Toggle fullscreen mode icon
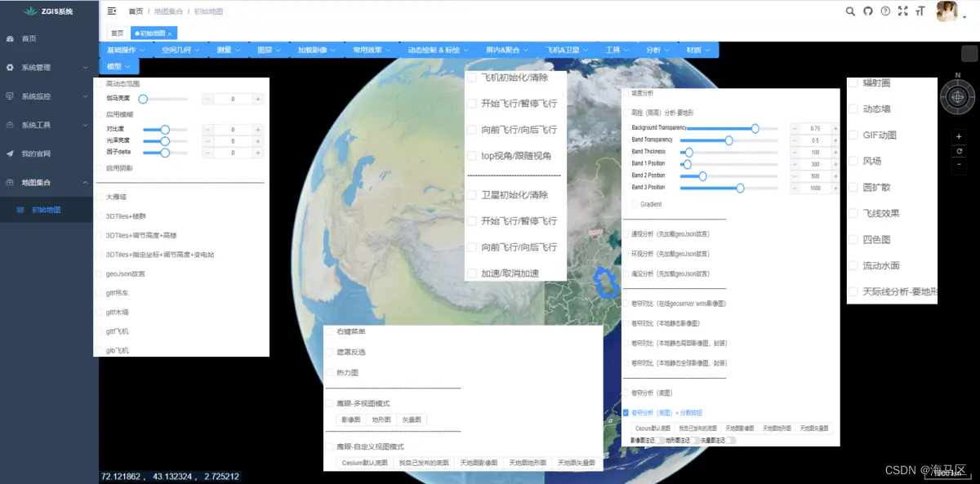This screenshot has width=980, height=484. (x=902, y=11)
